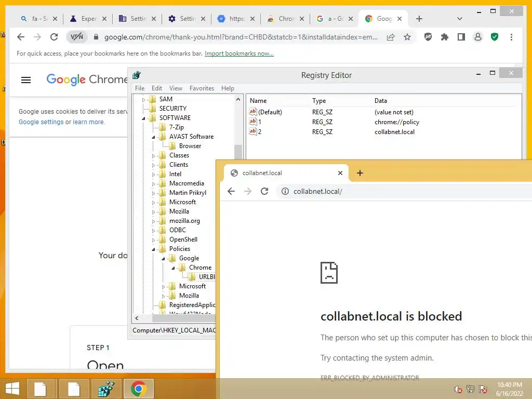The width and height of the screenshot is (532, 399).
Task: Switch to the 'https:' Chrome tab
Action: tap(236, 19)
